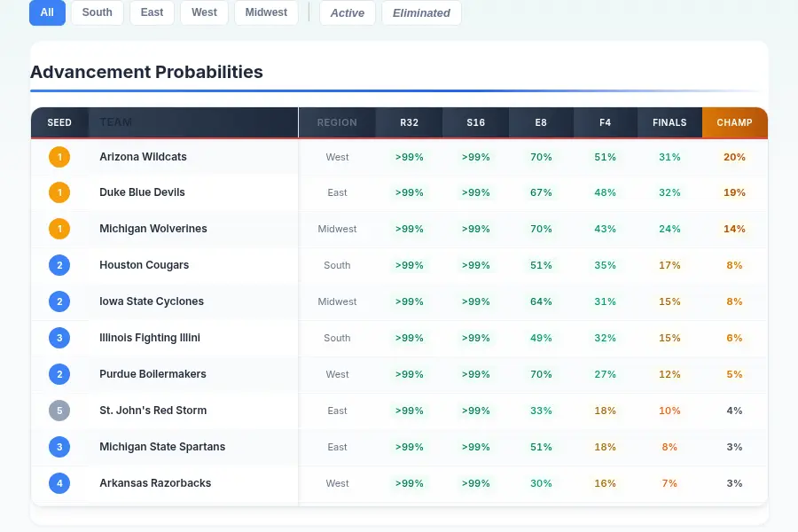Click Arkansas Razorbacks 16% F4 value
Viewport: 798px width, 532px height.
[605, 483]
